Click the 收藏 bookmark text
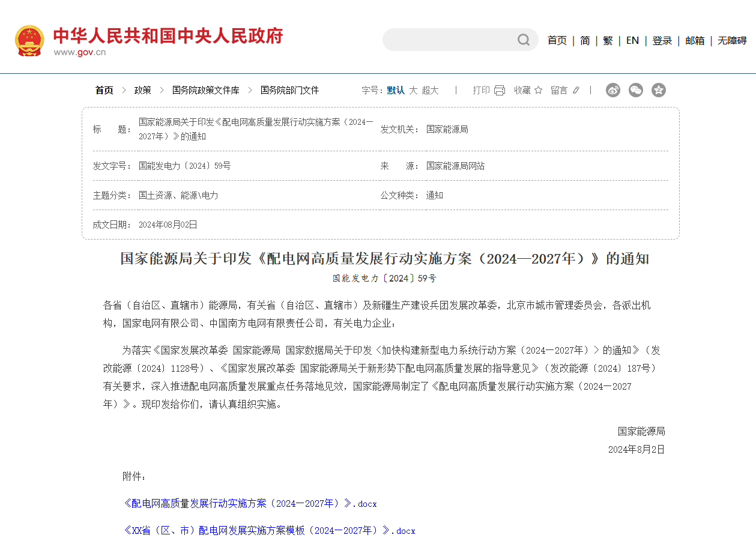This screenshot has height=541, width=756. click(x=522, y=90)
